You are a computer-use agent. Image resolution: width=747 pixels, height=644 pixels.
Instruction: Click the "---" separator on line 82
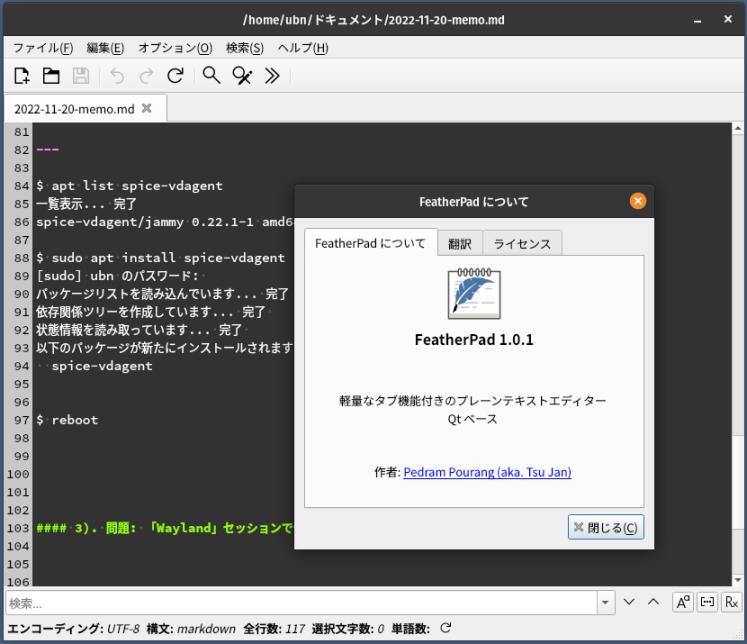click(x=47, y=150)
